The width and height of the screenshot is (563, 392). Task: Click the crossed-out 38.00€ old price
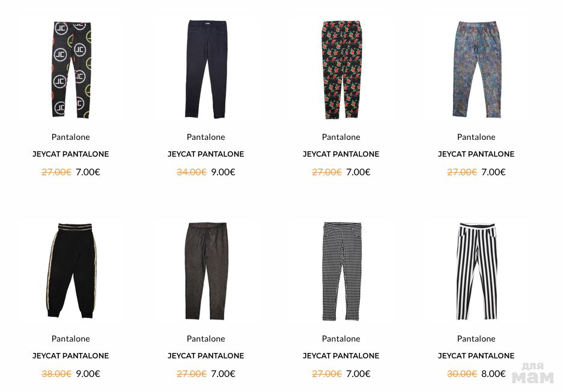click(x=56, y=373)
